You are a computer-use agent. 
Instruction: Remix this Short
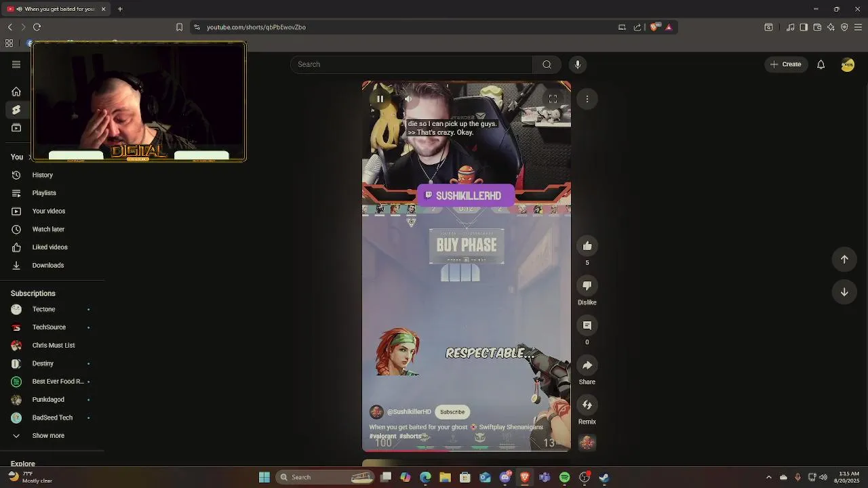tap(587, 405)
